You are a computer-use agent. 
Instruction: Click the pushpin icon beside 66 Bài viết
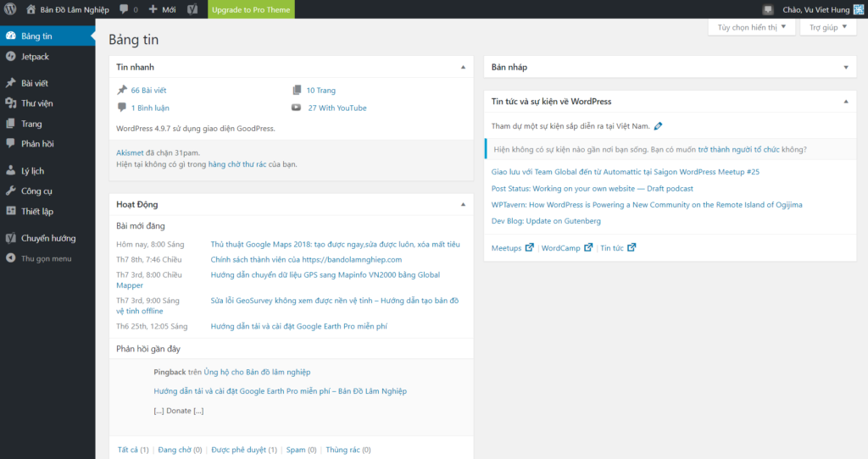[x=122, y=90]
